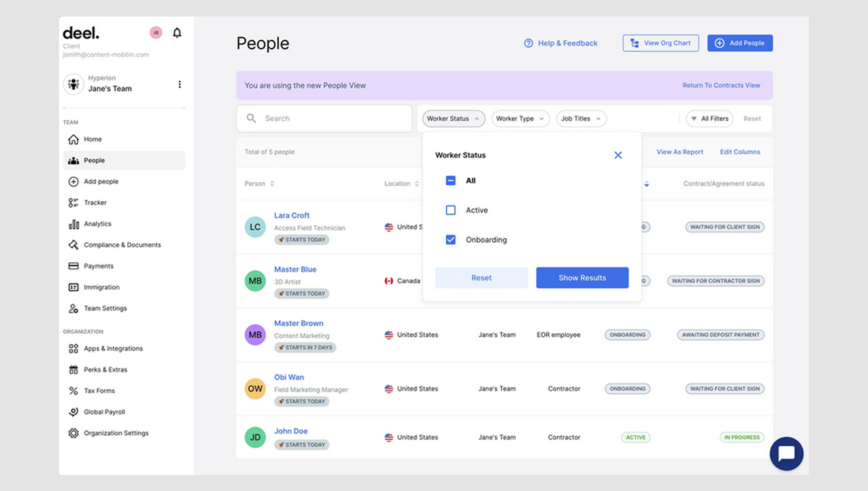Click Lara Croft's LC avatar

[x=255, y=227]
